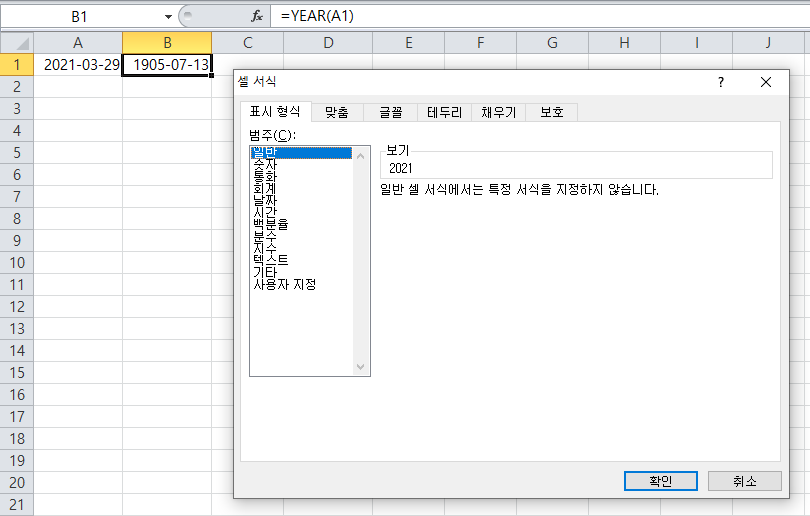Select column F header
The image size is (810, 516).
coord(480,42)
